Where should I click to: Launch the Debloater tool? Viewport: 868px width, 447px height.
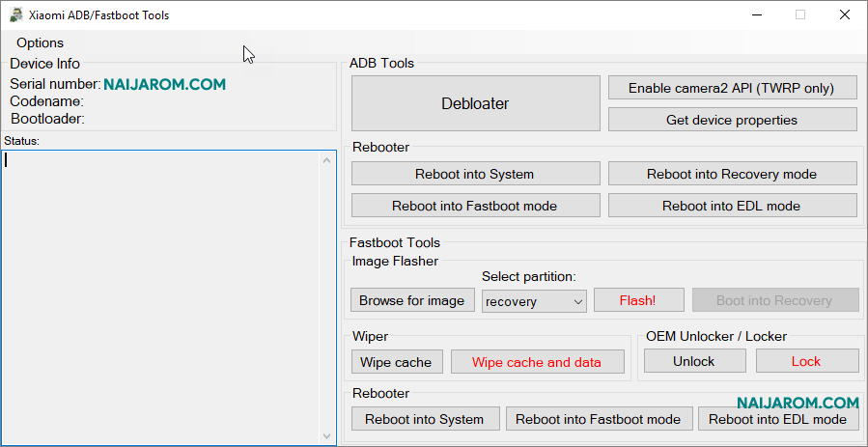(476, 103)
